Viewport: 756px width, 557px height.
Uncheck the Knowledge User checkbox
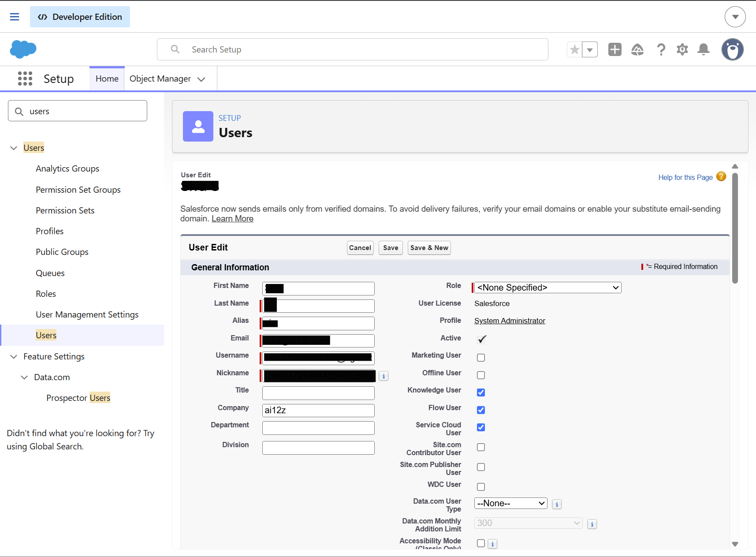[481, 393]
